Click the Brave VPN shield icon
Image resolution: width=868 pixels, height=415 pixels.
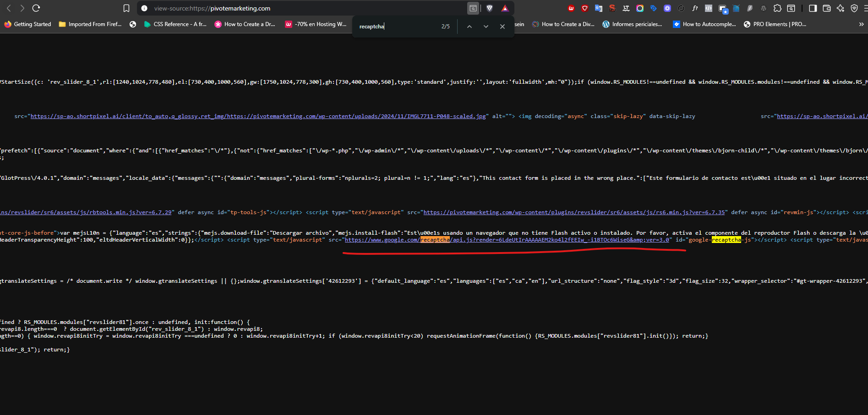(x=854, y=8)
